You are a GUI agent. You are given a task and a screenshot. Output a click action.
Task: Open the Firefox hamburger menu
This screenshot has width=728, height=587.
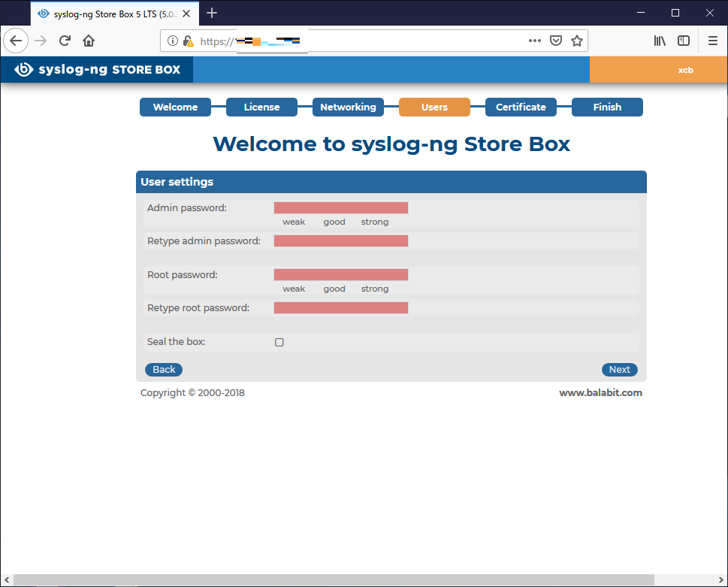click(713, 41)
